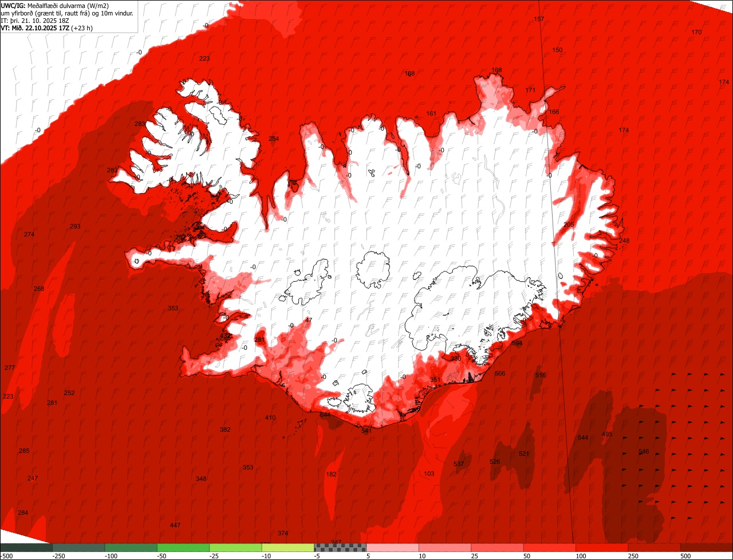Click the map value 521 in the southeast sea

pos(524,453)
